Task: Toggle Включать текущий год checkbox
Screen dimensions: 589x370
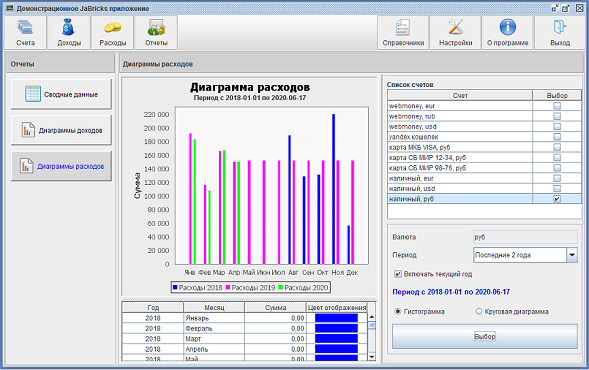Action: pos(398,274)
